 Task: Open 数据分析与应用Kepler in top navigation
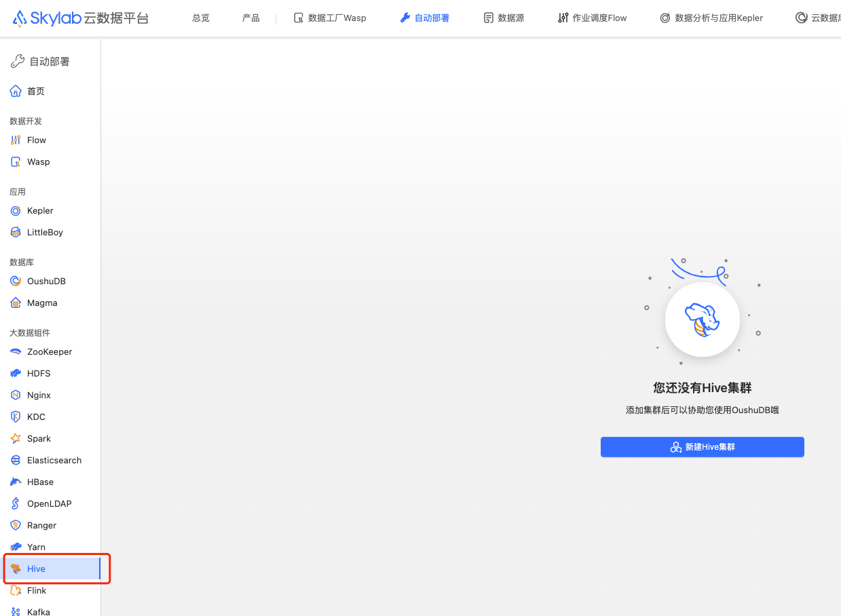tap(711, 18)
